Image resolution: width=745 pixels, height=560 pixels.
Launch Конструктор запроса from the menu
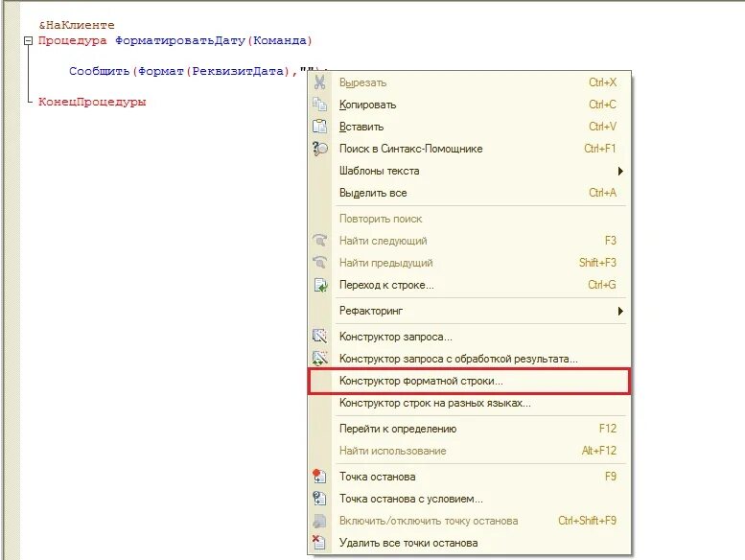click(x=470, y=337)
